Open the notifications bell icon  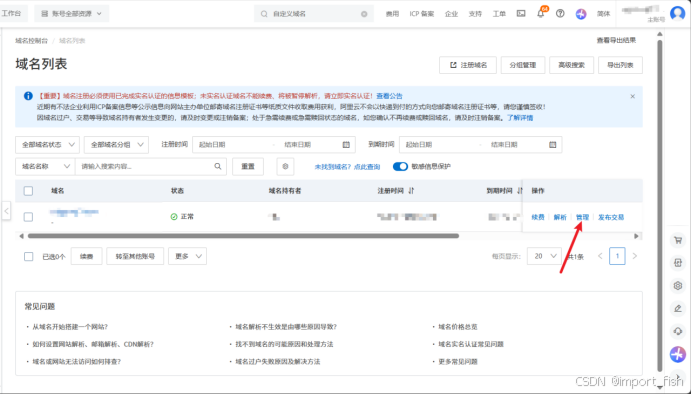point(541,14)
